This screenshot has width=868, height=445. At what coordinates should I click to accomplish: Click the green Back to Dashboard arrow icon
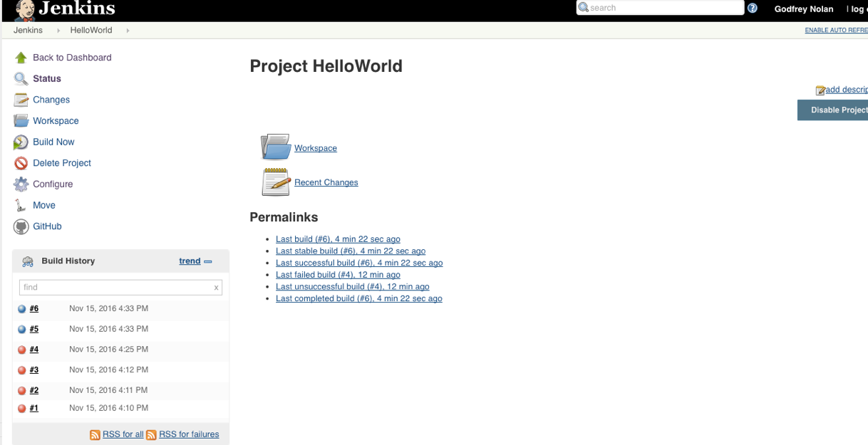coord(21,58)
